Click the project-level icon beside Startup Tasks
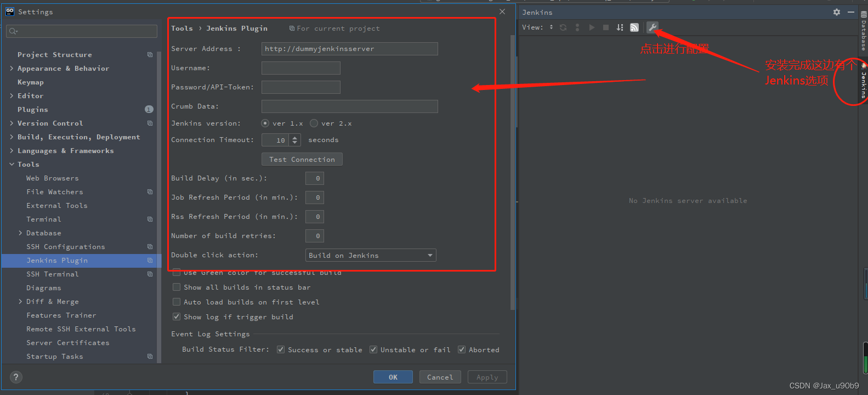Viewport: 868px width, 395px height. 150,357
